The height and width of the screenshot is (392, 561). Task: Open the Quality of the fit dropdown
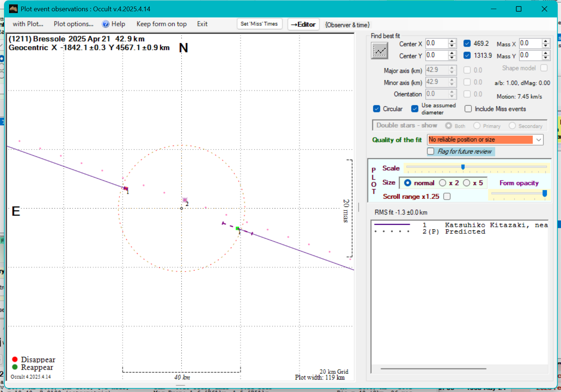coord(538,140)
